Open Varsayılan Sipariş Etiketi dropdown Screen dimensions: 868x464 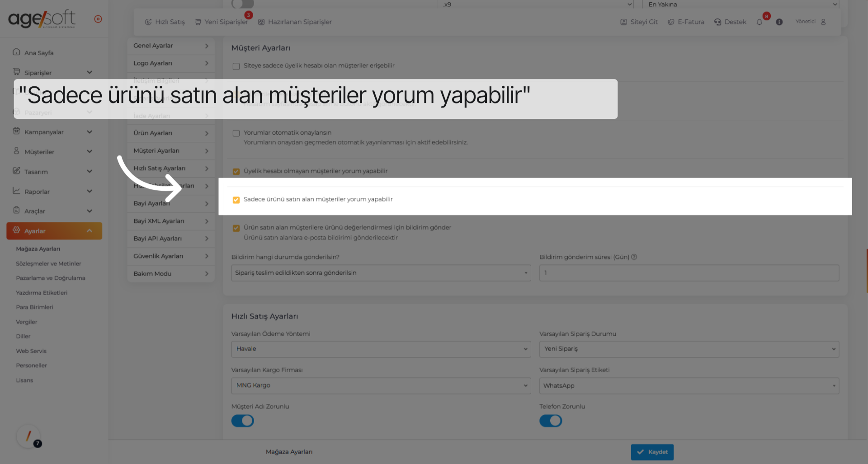coord(689,385)
